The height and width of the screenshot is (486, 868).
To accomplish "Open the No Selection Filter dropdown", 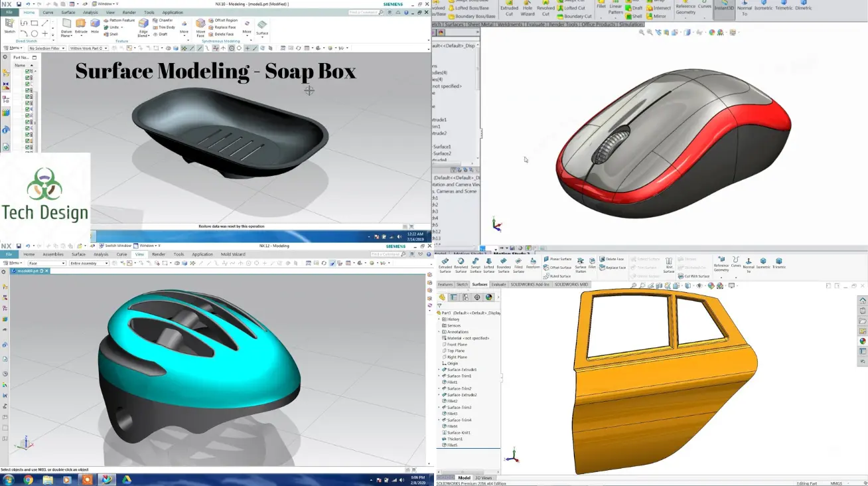I will pos(46,48).
